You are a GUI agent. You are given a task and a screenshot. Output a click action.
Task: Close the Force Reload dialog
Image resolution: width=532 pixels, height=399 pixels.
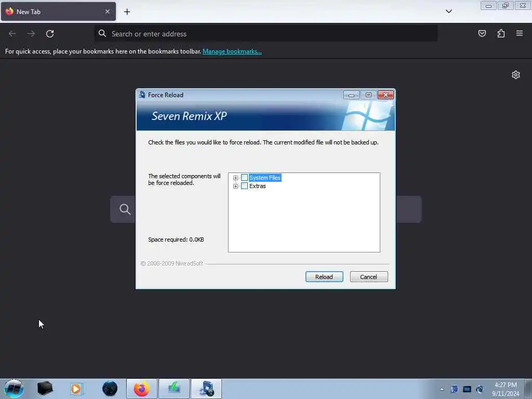[x=385, y=95]
